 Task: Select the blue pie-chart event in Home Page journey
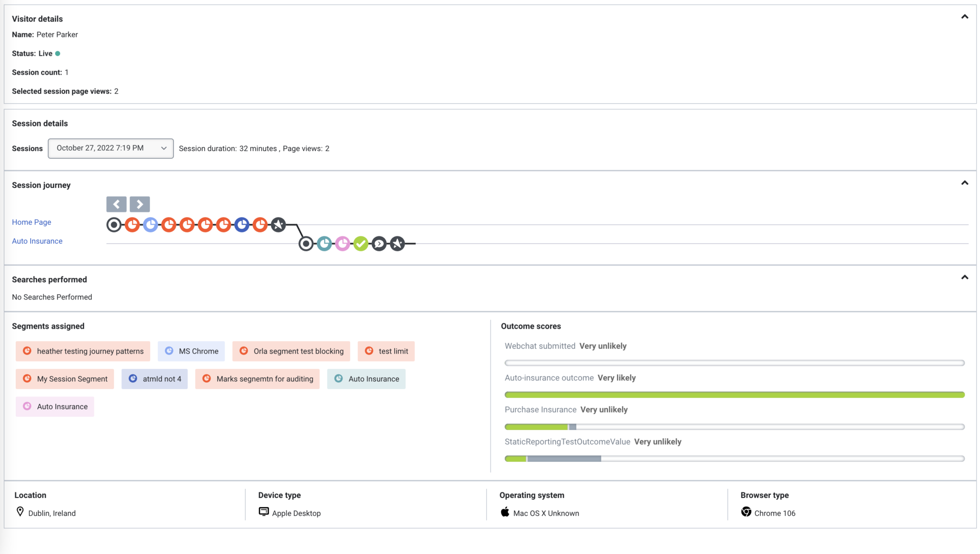[243, 224]
